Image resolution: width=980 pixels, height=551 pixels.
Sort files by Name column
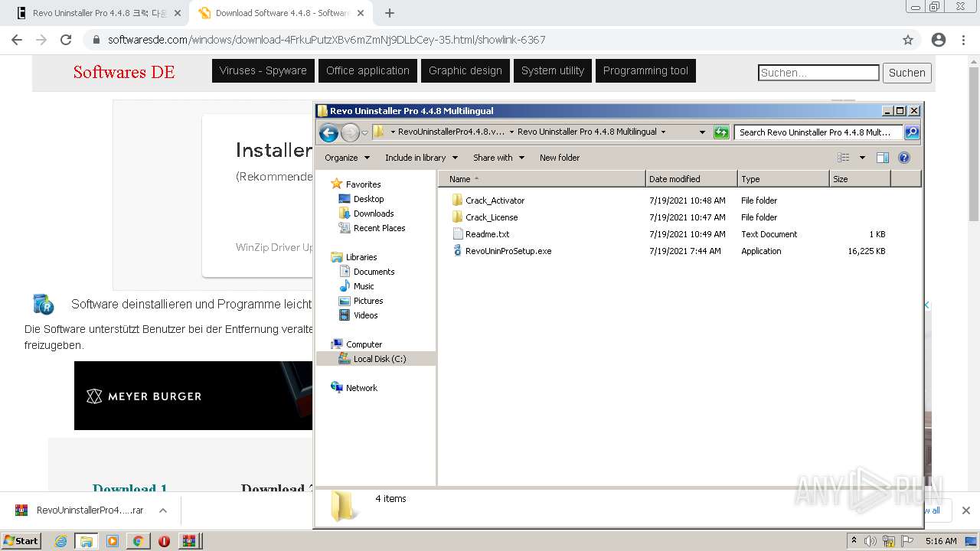pyautogui.click(x=542, y=179)
